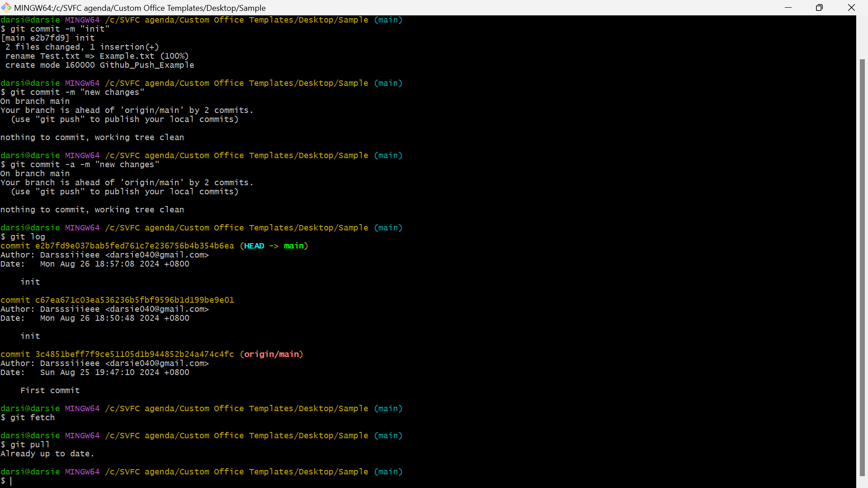Click the vertical scrollbar thumb
Screen dimensions: 868x488
[x=862, y=267]
